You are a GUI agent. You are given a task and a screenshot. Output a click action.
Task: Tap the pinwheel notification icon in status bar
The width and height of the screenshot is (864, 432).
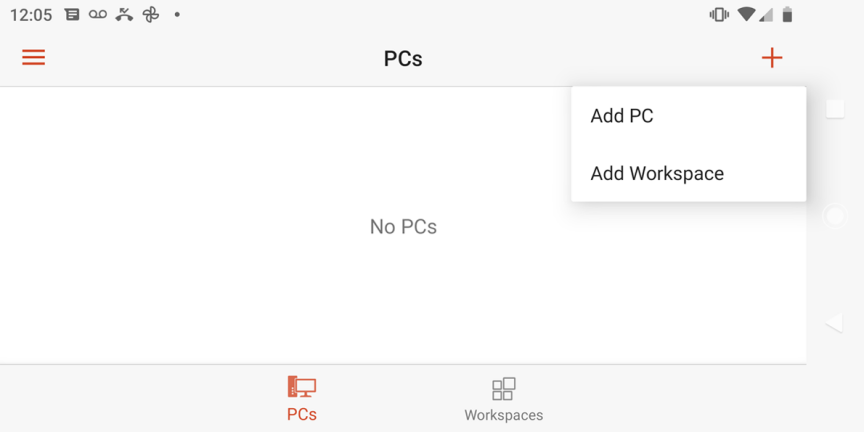tap(151, 15)
